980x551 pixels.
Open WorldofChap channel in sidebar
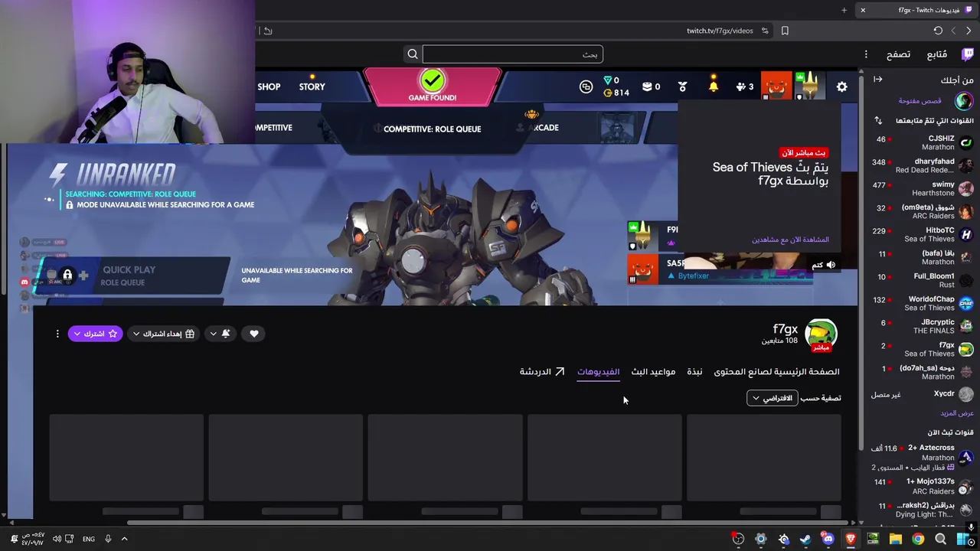pos(923,304)
